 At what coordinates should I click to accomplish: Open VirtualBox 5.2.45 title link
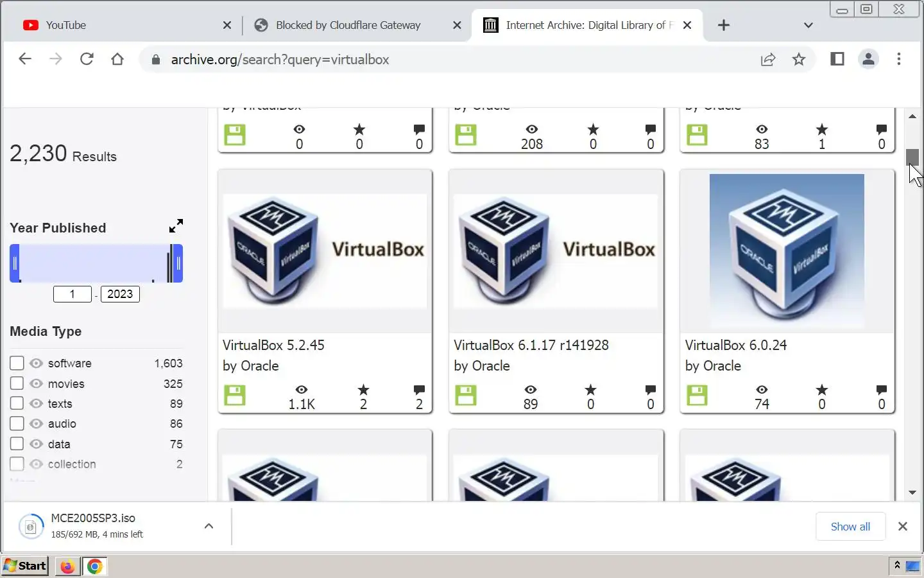coord(273,346)
